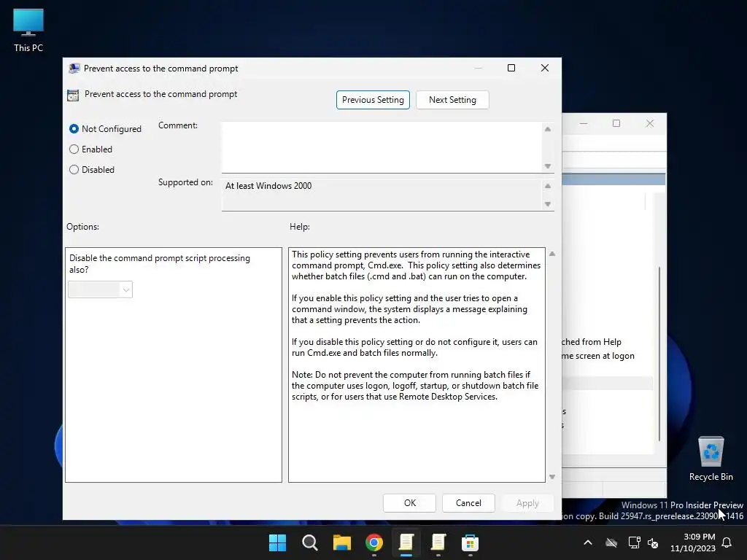Maximize the background editor window
Viewport: 747px width, 560px height.
616,123
